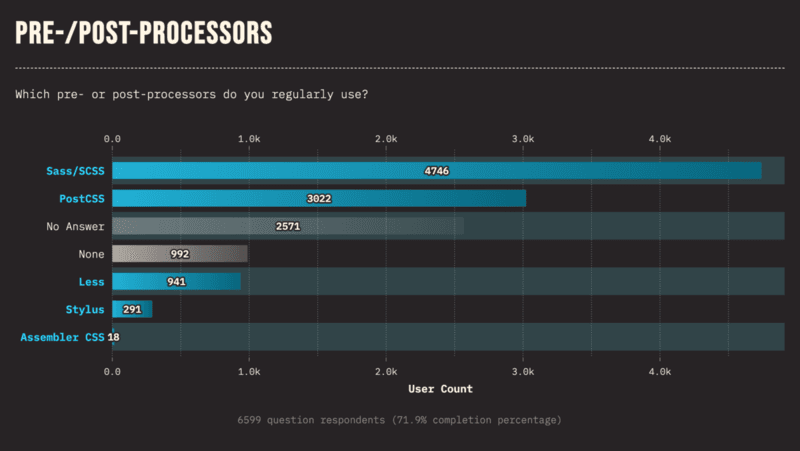Image resolution: width=800 pixels, height=451 pixels.
Task: Click the Sass/SCSS bar showing 4746
Action: [x=437, y=171]
